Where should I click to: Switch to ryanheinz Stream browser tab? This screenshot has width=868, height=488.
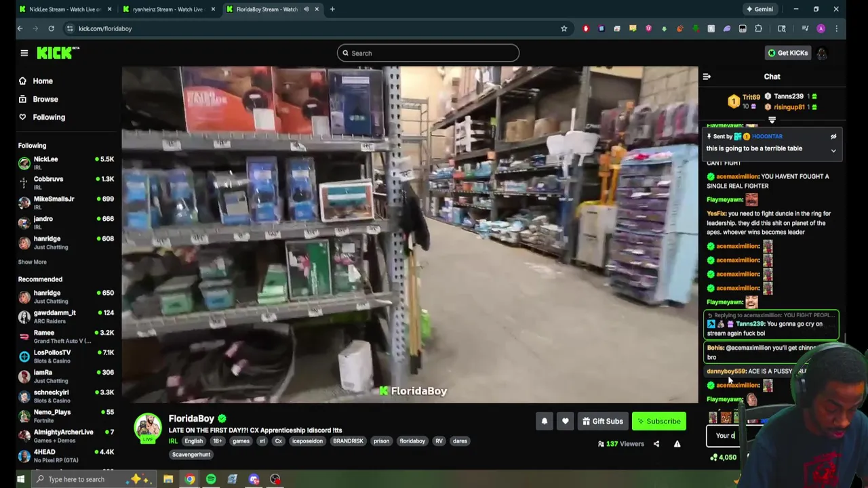(168, 9)
